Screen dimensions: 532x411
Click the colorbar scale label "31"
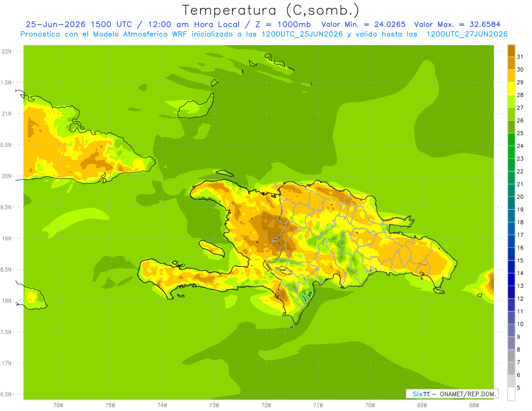[x=521, y=57]
